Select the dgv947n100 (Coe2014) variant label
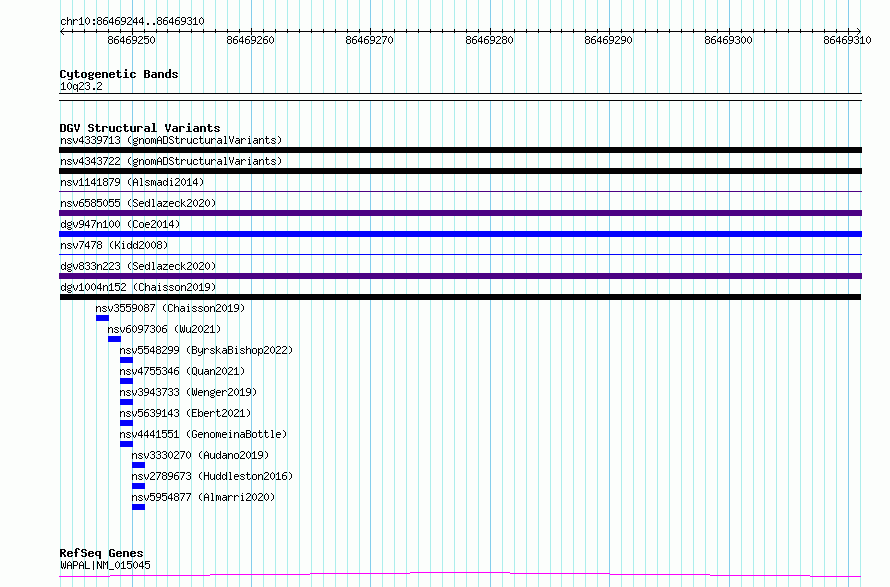The image size is (890, 587). pos(120,224)
